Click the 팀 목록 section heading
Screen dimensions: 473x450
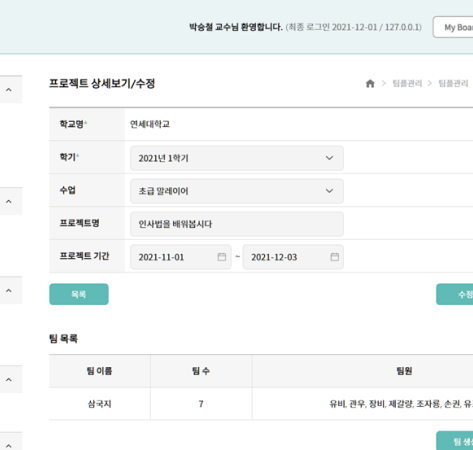(63, 339)
